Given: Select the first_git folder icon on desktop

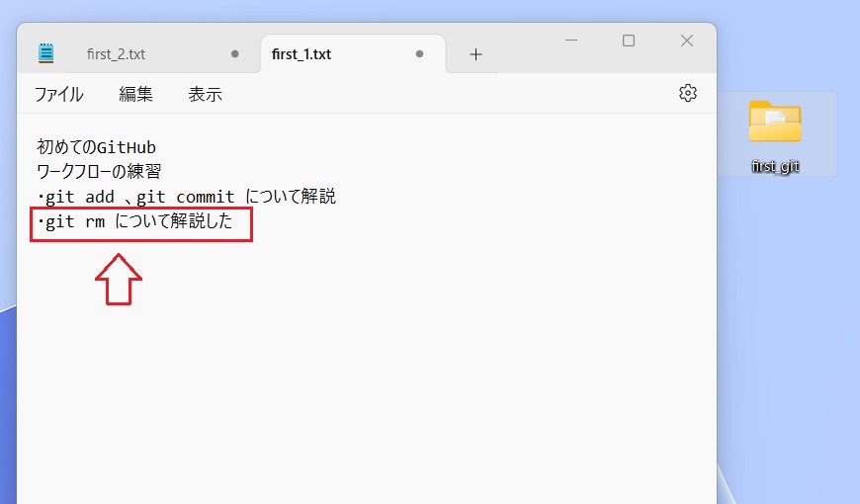Looking at the screenshot, I should (x=775, y=123).
